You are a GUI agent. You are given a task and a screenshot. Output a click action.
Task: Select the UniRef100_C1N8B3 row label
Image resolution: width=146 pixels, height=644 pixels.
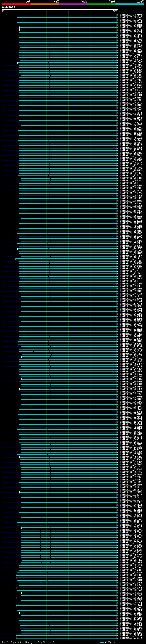point(131,570)
